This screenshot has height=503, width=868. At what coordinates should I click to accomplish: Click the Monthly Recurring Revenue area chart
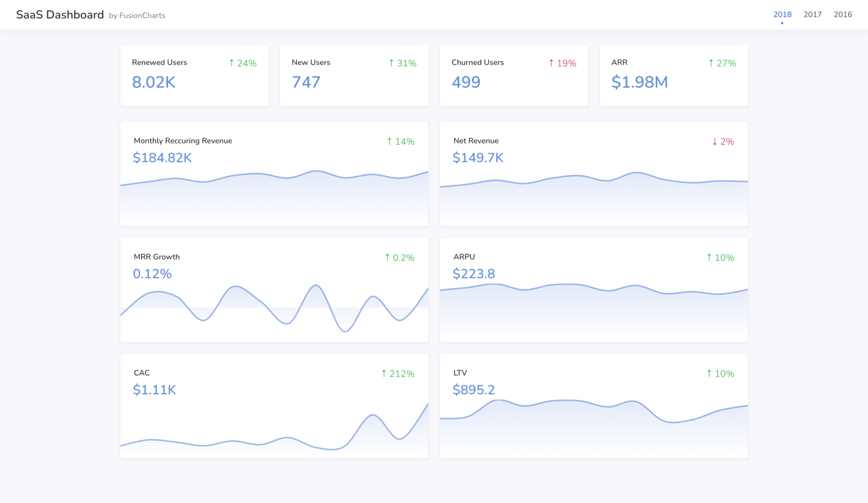(x=274, y=198)
